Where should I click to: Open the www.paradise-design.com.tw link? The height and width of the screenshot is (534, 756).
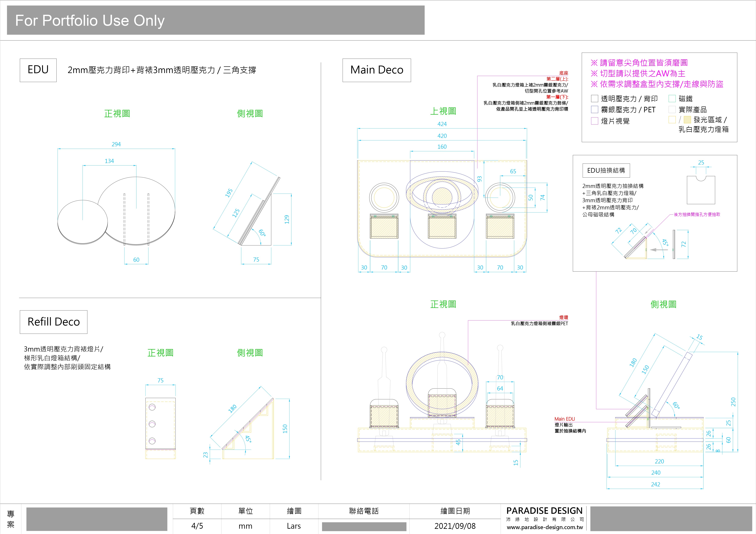(545, 527)
